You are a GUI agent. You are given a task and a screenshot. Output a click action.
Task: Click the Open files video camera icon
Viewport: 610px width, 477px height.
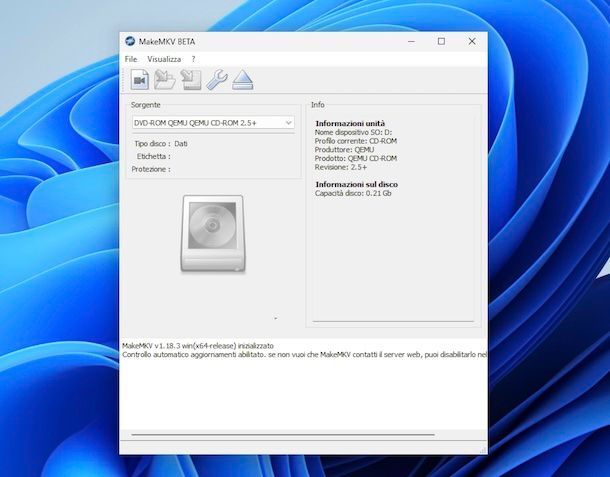click(x=139, y=81)
